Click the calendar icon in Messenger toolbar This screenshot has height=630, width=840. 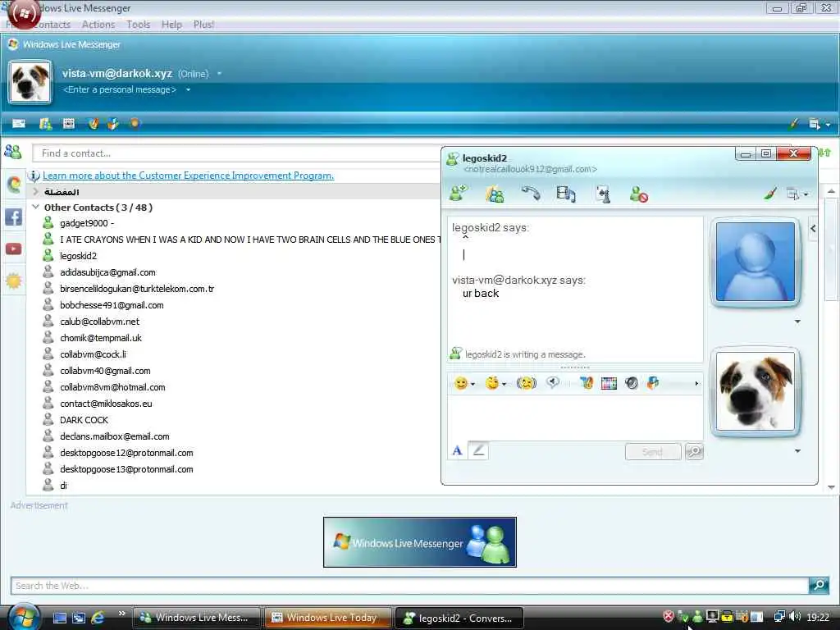point(69,124)
